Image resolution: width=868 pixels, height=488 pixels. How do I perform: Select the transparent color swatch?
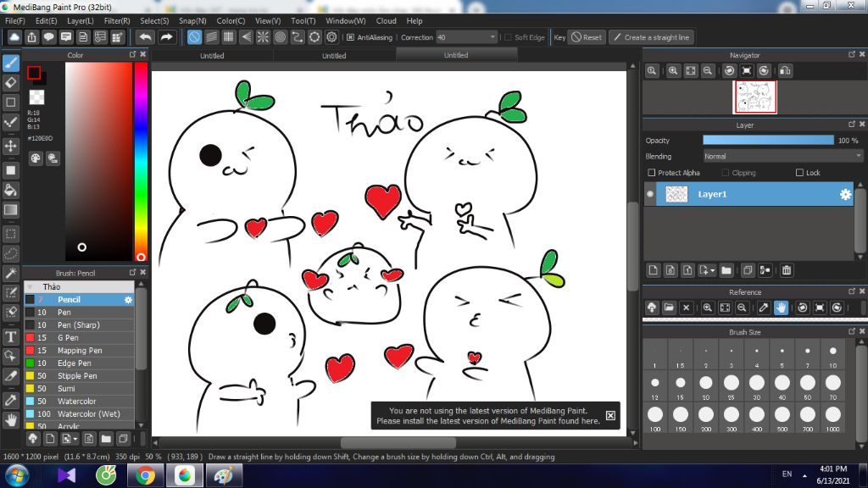[x=37, y=97]
